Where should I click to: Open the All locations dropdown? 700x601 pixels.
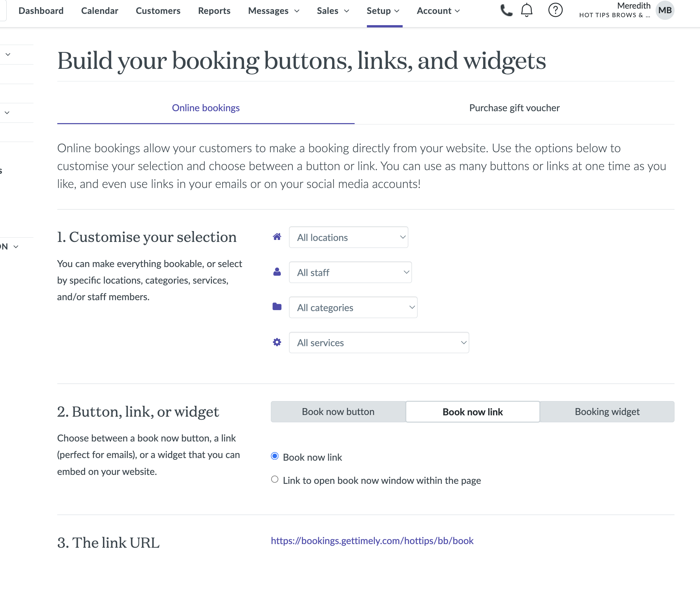pyautogui.click(x=348, y=237)
